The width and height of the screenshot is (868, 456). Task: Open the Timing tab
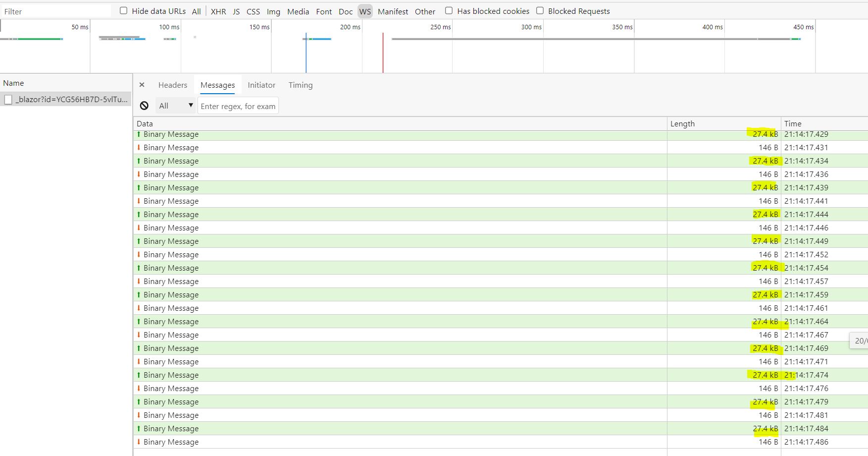tap(300, 85)
